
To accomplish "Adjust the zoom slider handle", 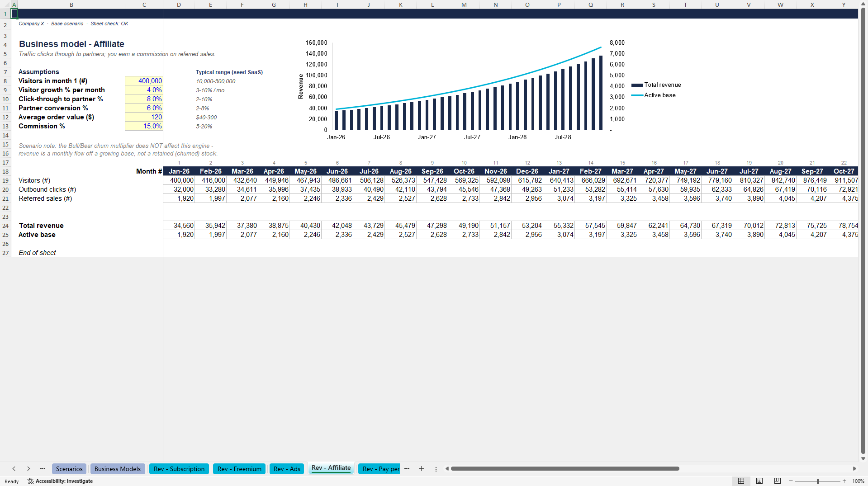I will pyautogui.click(x=818, y=481).
